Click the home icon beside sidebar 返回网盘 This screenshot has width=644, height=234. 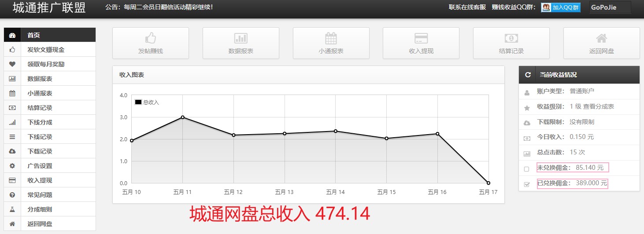coord(12,224)
